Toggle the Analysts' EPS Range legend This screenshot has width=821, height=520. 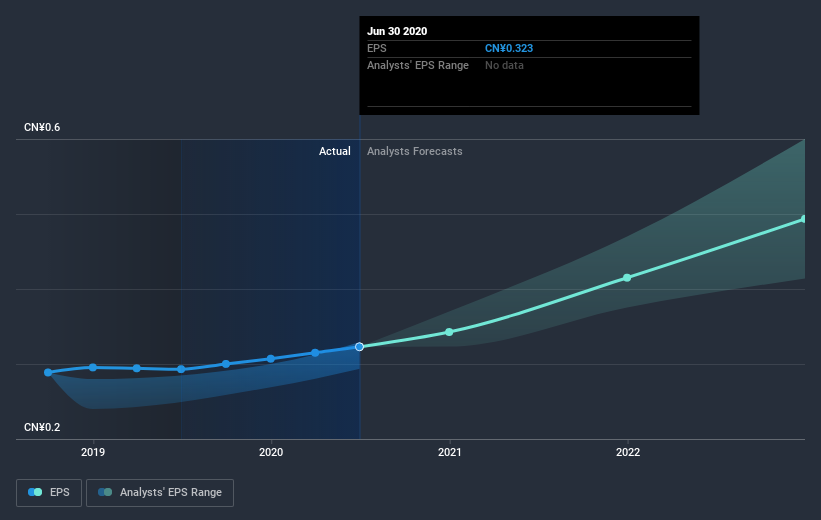click(x=160, y=492)
